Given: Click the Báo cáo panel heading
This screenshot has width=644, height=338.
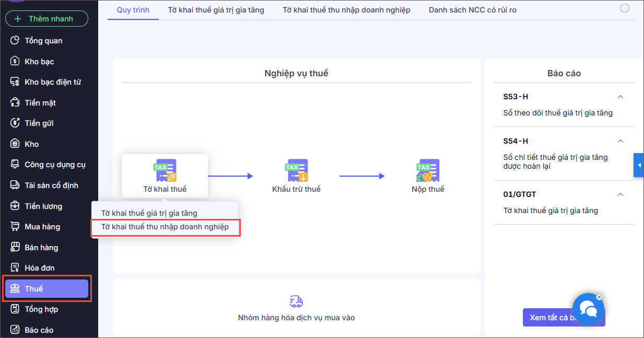Looking at the screenshot, I should [564, 73].
